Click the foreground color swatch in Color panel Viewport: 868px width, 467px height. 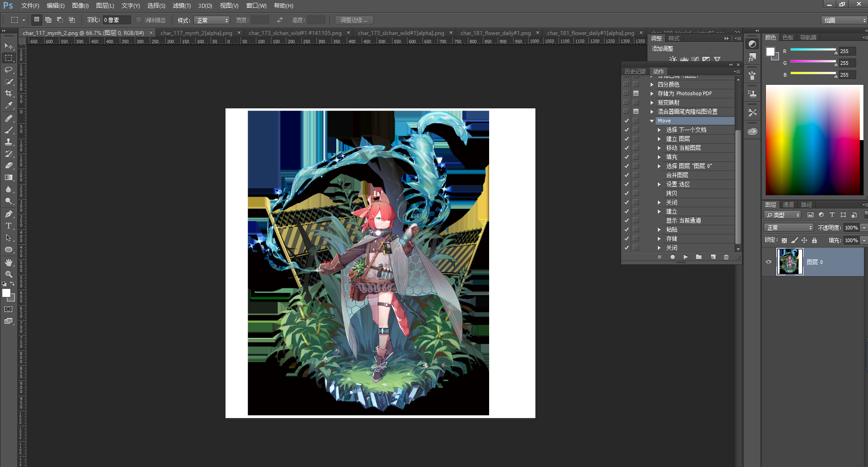770,51
